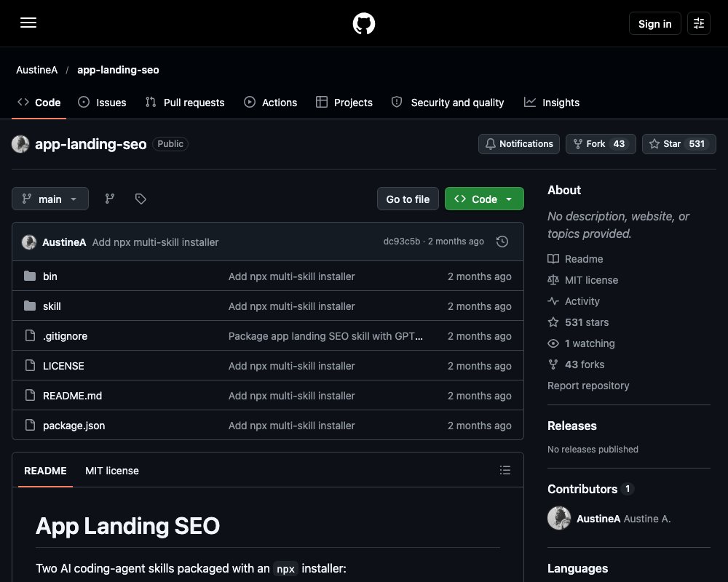Click owner avatar beside repository title

[20, 144]
